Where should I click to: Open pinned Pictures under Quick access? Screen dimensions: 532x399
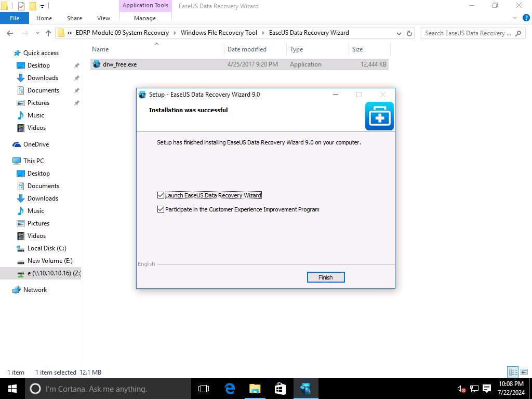38,103
